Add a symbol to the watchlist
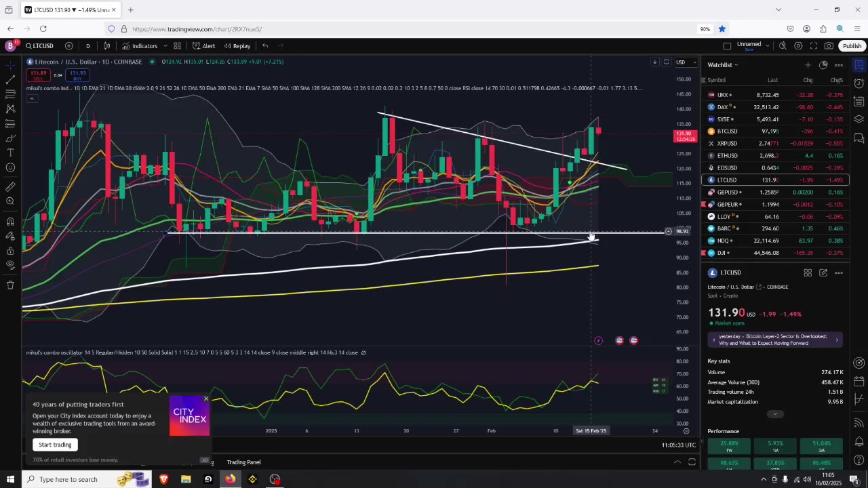The height and width of the screenshot is (488, 868). point(808,65)
